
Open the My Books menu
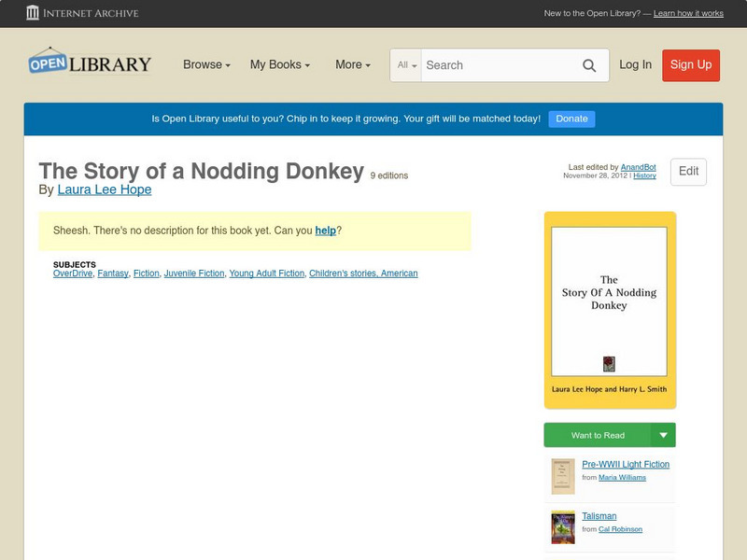point(279,64)
